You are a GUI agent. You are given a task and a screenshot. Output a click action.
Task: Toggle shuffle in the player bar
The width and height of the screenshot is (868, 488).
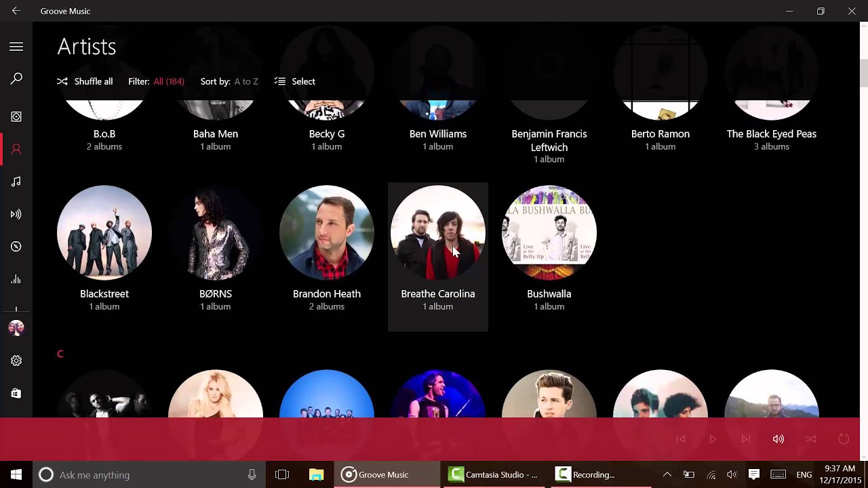[x=811, y=439]
